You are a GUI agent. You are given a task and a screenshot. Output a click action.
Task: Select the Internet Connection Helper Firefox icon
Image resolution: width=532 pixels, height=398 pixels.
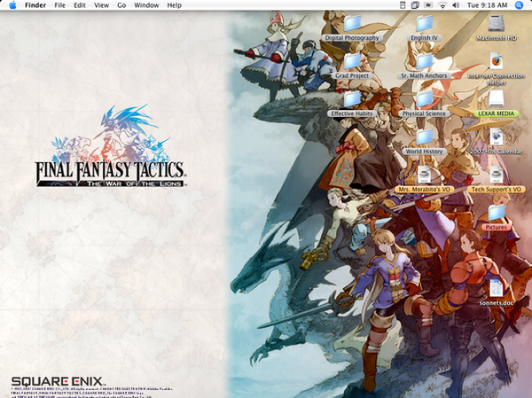point(497,61)
